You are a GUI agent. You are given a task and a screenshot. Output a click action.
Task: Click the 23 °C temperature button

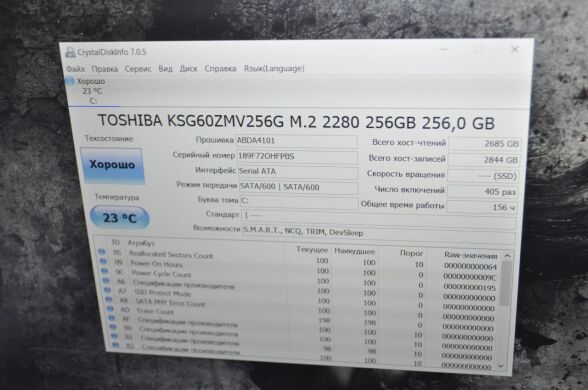tap(119, 218)
